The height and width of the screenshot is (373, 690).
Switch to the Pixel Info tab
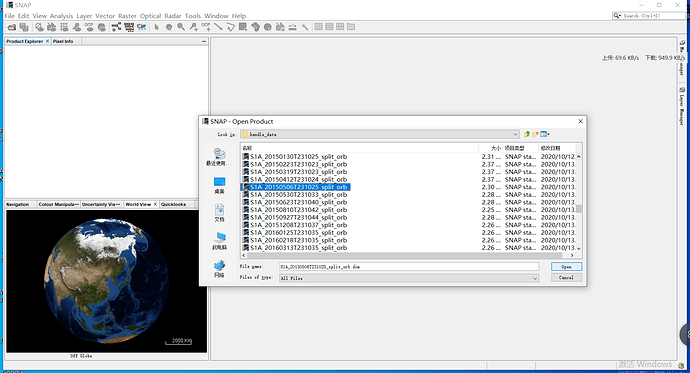[x=63, y=41]
